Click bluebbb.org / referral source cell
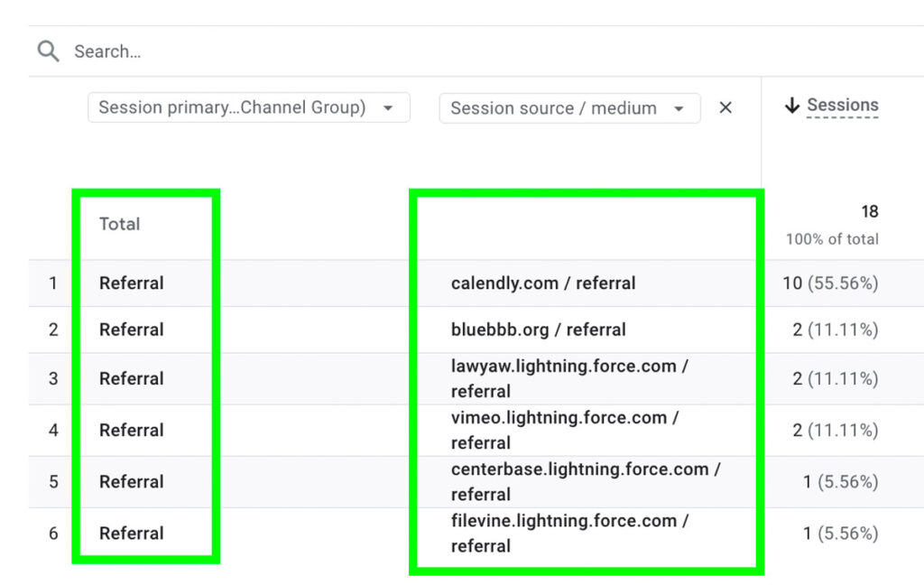 point(538,330)
